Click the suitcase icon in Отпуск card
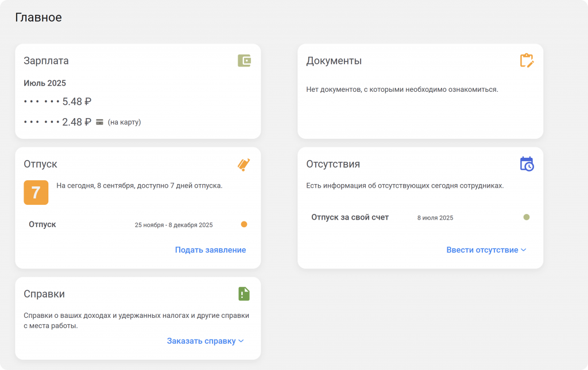588x370 pixels. (244, 165)
